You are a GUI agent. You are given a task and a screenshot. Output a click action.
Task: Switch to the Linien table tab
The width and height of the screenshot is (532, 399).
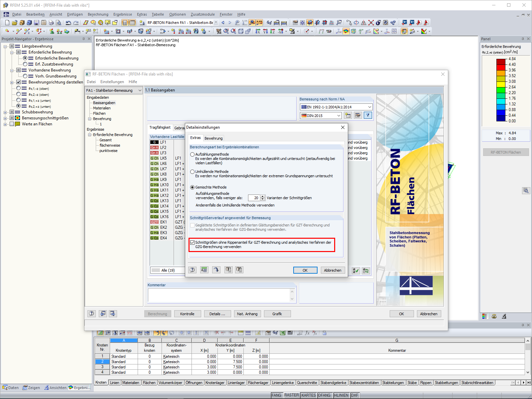[x=114, y=383]
